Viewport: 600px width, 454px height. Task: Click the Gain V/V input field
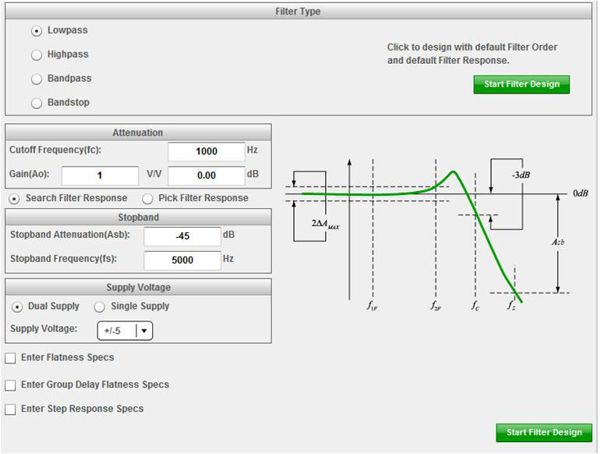[100, 176]
